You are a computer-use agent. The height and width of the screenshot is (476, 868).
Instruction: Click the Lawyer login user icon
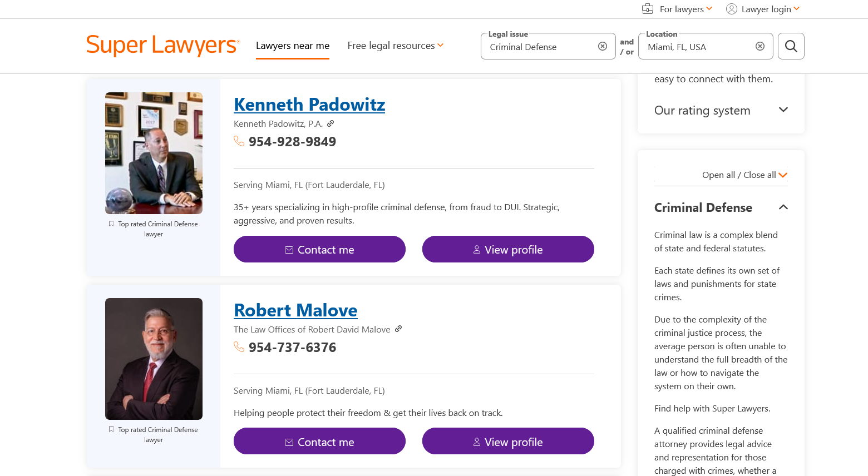tap(732, 9)
